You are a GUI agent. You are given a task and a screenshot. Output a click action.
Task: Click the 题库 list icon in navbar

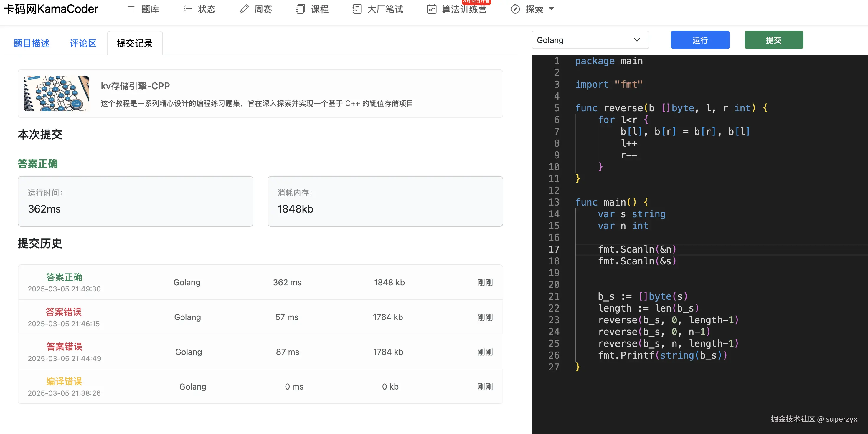pos(131,9)
